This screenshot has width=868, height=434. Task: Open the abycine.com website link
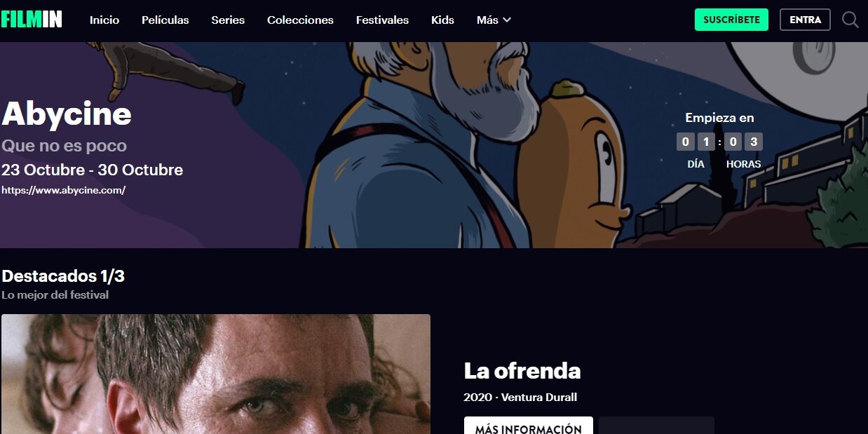[63, 190]
